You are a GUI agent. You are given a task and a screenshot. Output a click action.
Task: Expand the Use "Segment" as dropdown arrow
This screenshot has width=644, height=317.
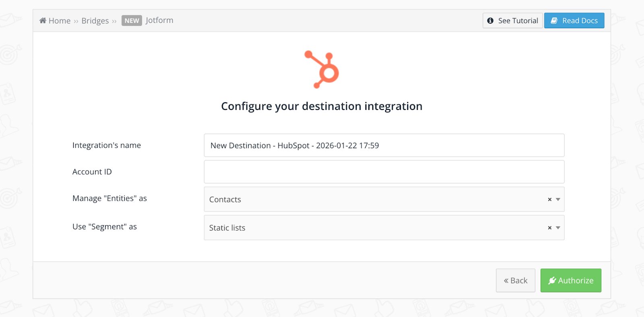click(558, 228)
